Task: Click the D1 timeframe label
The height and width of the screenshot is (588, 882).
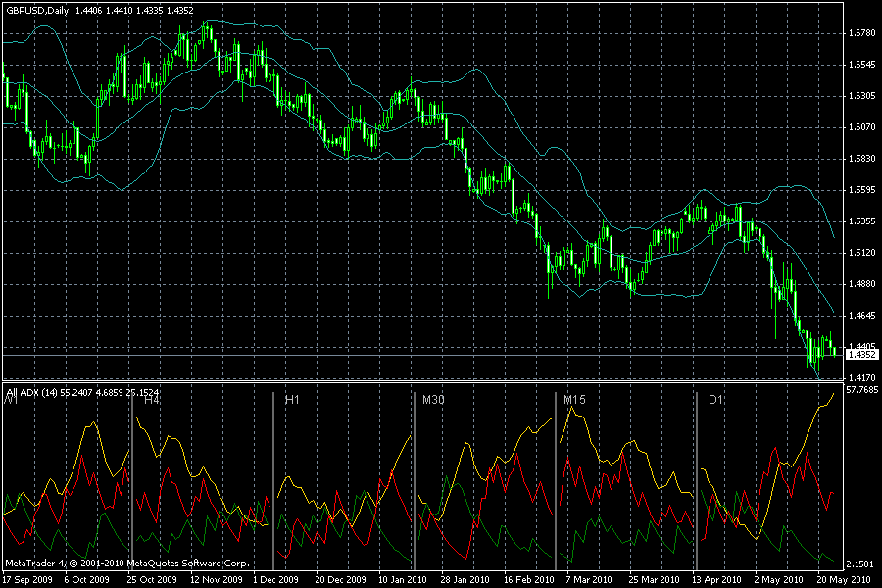Action: pyautogui.click(x=715, y=400)
